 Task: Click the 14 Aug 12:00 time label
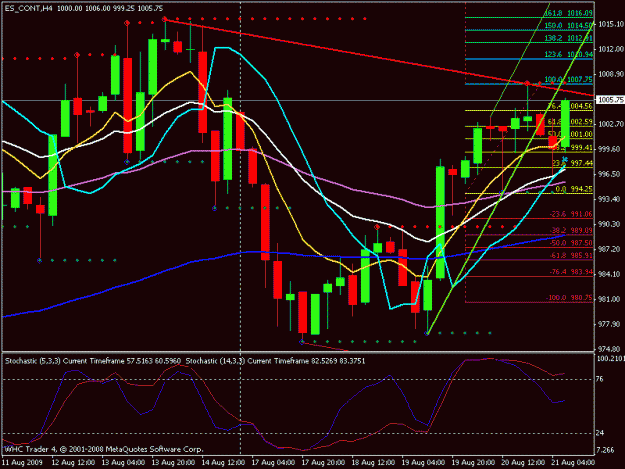tap(223, 463)
